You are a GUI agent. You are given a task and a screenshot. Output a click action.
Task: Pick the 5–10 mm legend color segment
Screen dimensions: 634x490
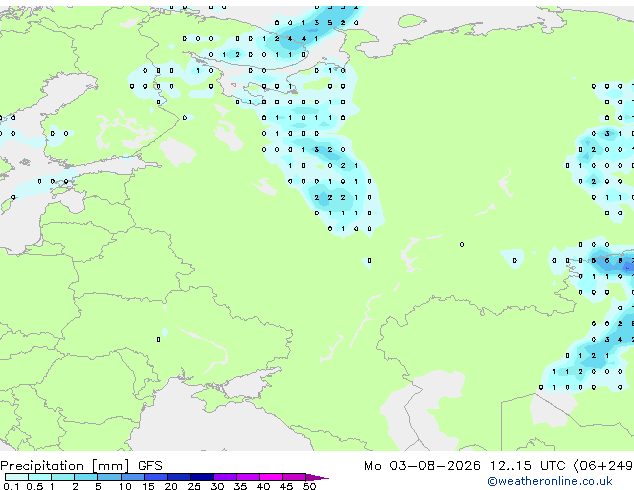click(109, 477)
